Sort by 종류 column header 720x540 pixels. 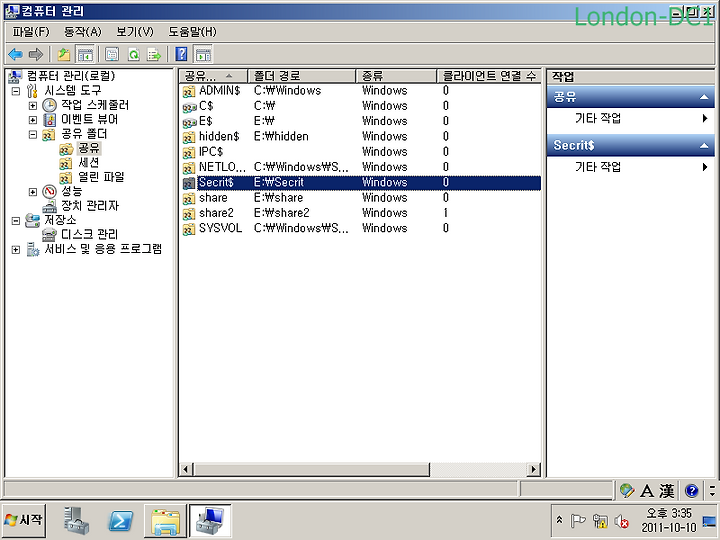click(x=396, y=76)
